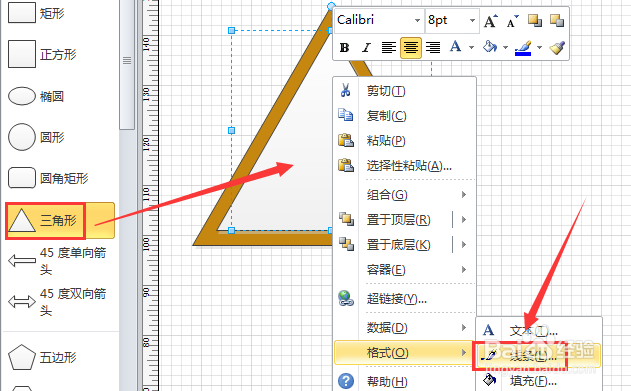Expand the 容器(E) submenu
This screenshot has height=391, width=631.
point(405,270)
